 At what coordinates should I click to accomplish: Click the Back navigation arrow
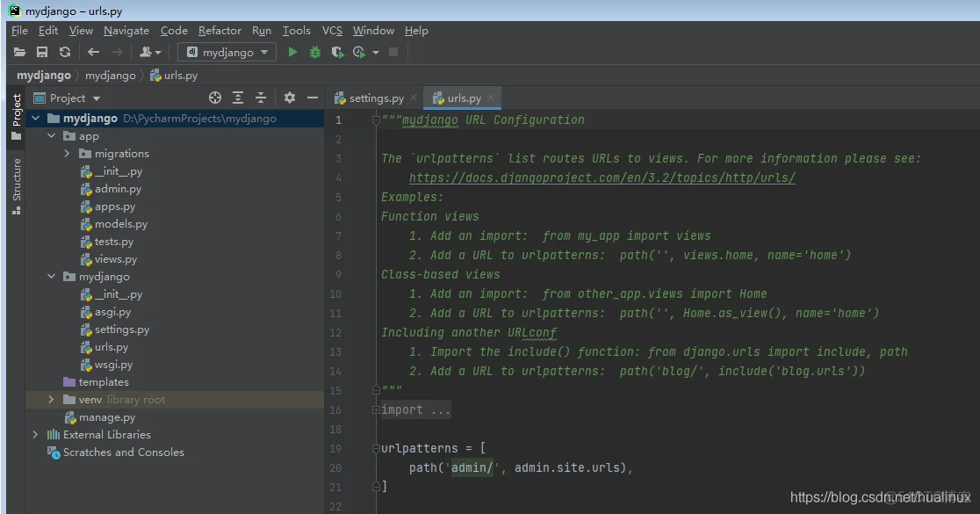(94, 53)
